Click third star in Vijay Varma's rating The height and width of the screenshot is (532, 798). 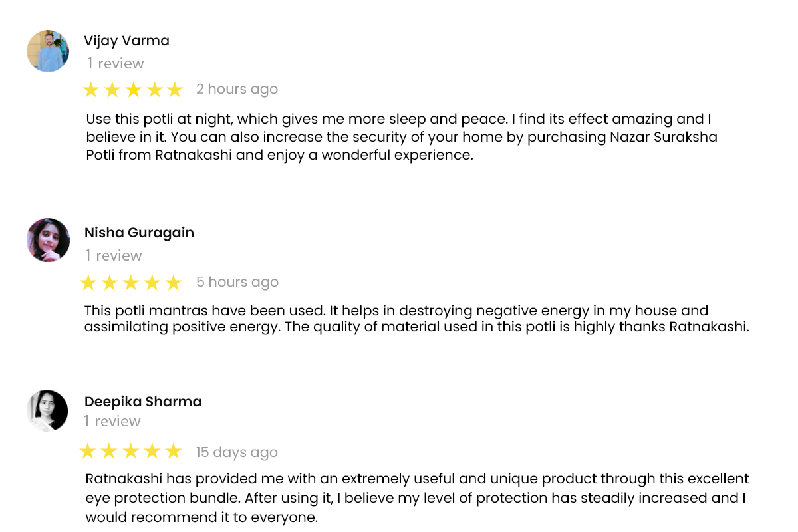pyautogui.click(x=133, y=90)
